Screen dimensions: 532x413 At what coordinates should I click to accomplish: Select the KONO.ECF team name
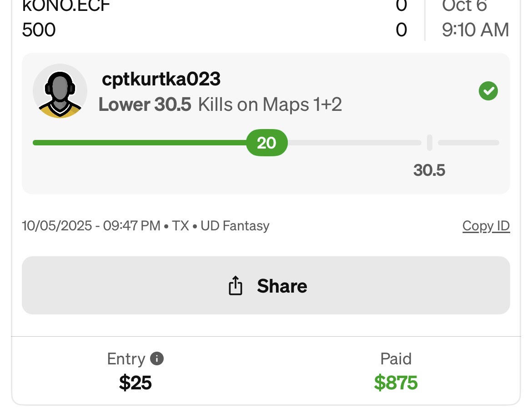66,6
